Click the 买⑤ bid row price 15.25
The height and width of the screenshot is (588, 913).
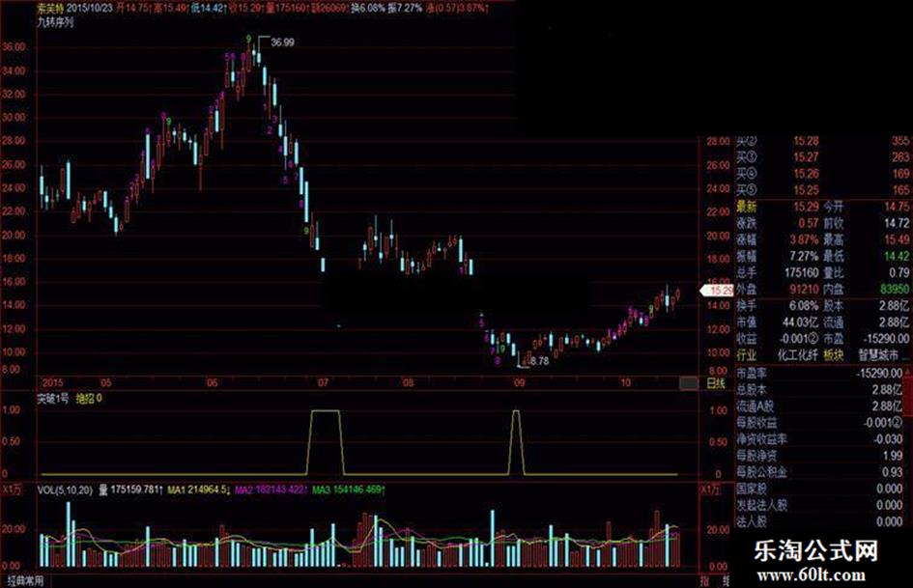tap(806, 190)
